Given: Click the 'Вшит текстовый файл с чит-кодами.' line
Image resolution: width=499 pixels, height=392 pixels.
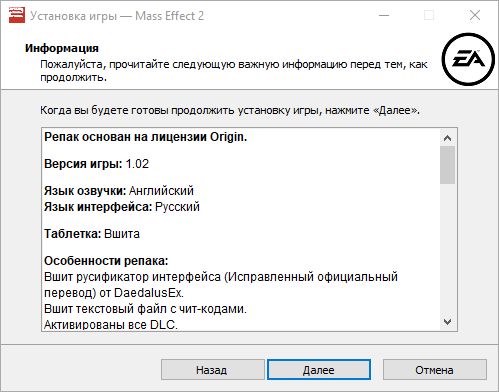Looking at the screenshot, I should pos(145,309).
